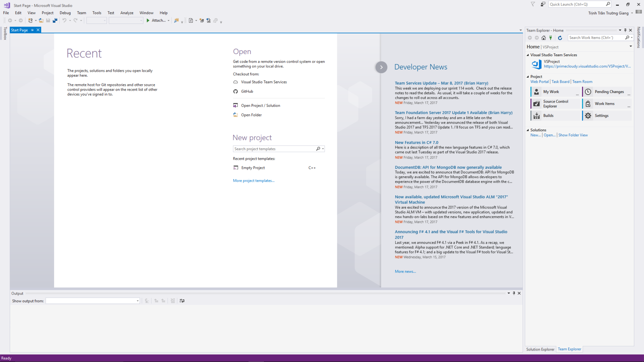Close the Start Page tab
The width and height of the screenshot is (644, 362).
[x=38, y=30]
